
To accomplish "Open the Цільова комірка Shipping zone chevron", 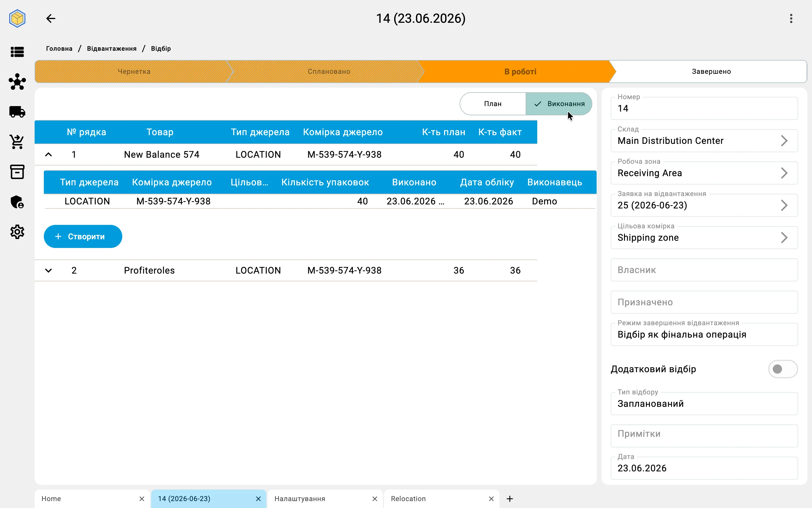I will pos(784,238).
